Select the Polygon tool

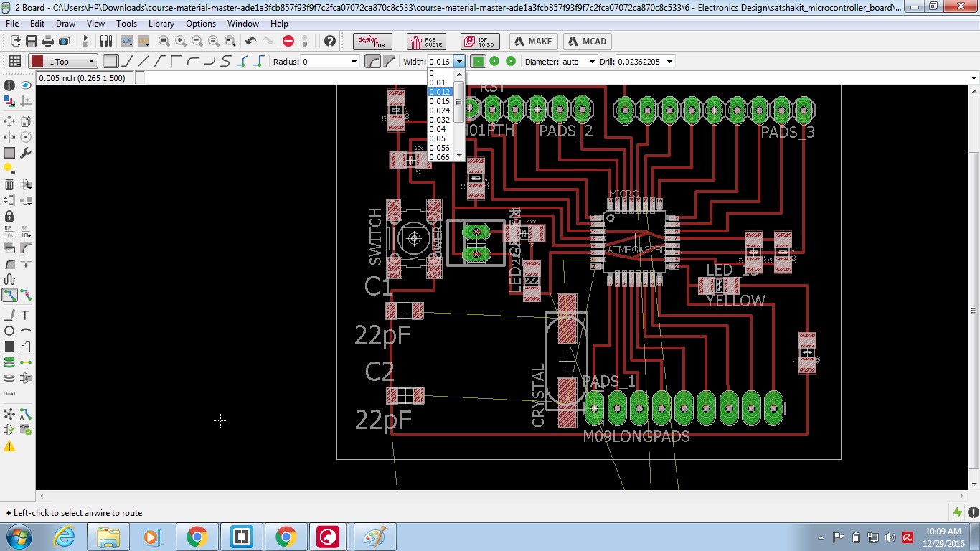tap(26, 347)
